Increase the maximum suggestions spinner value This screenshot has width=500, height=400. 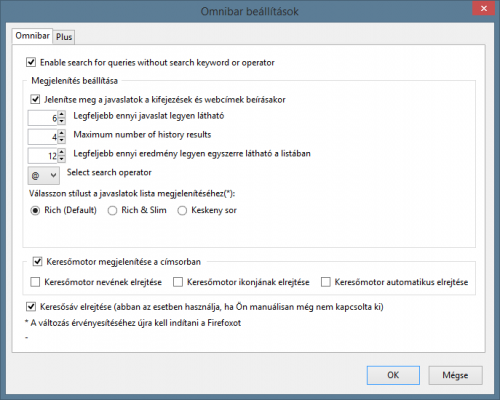(61, 114)
